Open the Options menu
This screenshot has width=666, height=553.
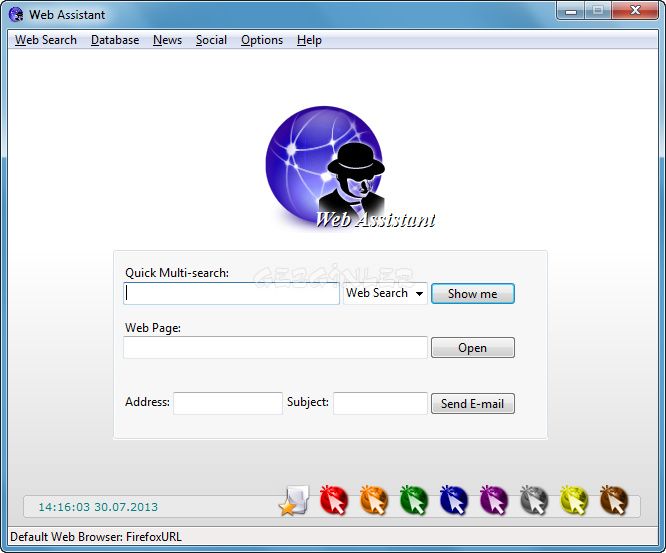click(x=262, y=40)
